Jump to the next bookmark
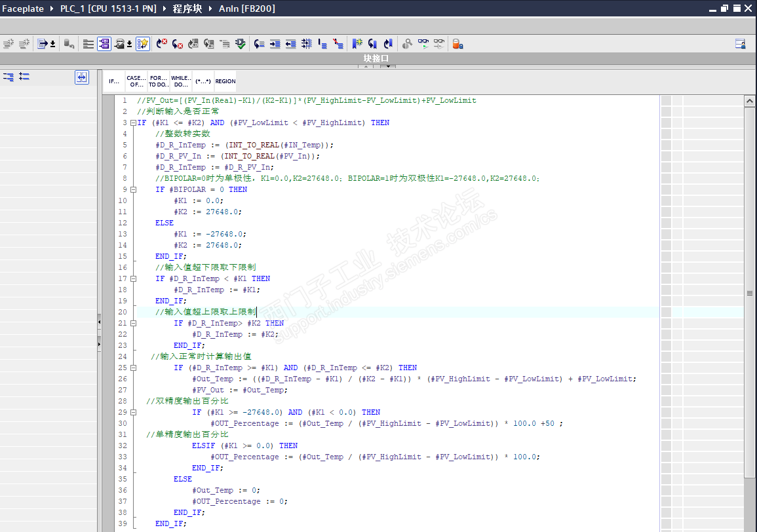This screenshot has width=757, height=532. (372, 44)
